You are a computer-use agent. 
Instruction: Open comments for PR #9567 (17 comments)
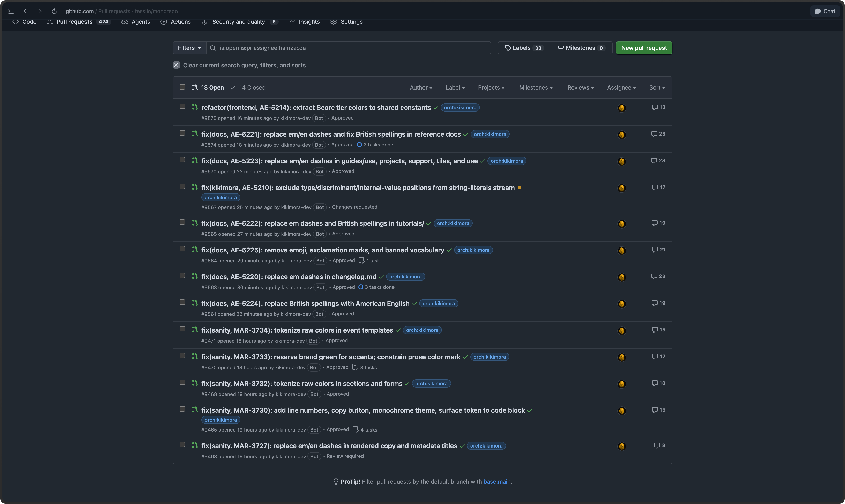click(x=658, y=188)
